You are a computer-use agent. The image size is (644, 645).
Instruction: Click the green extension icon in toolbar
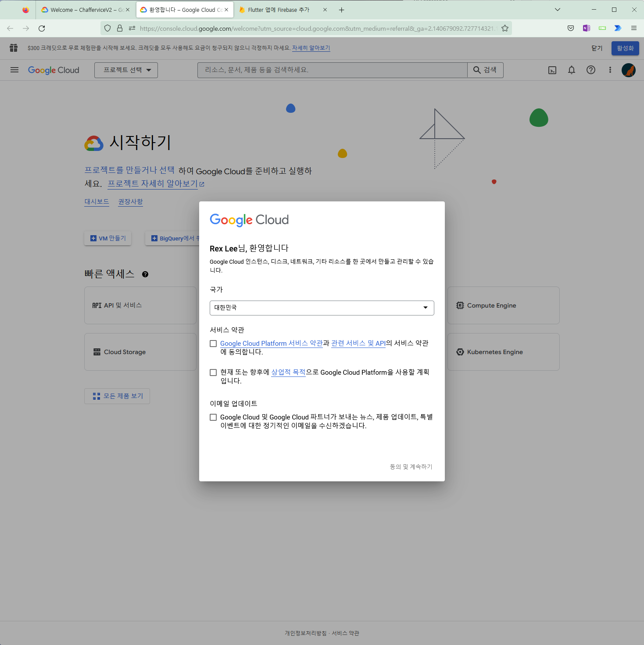coord(602,28)
